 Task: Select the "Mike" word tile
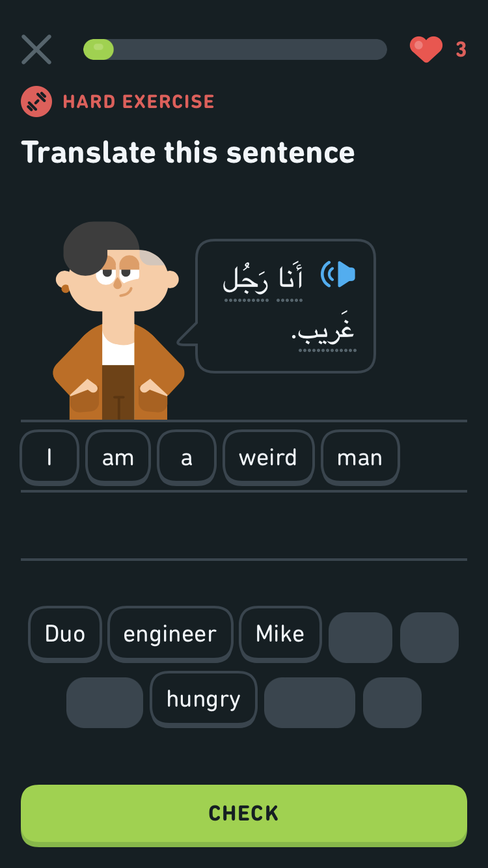(x=280, y=634)
